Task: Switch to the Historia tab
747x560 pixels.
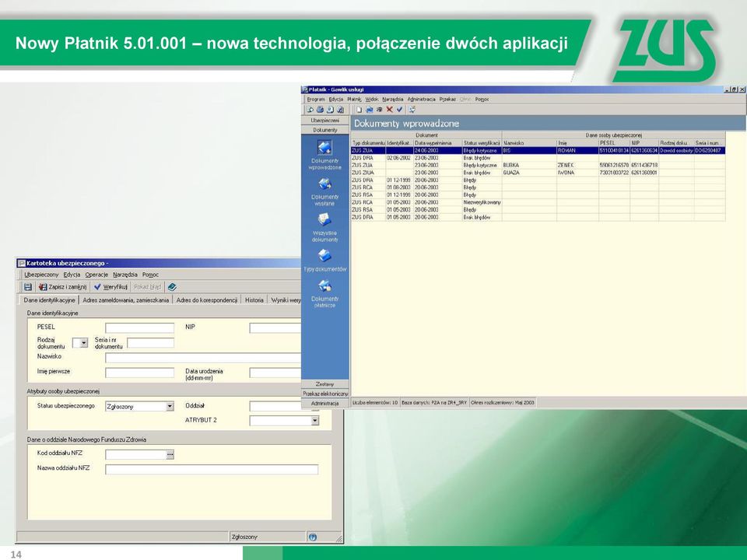Action: [254, 300]
